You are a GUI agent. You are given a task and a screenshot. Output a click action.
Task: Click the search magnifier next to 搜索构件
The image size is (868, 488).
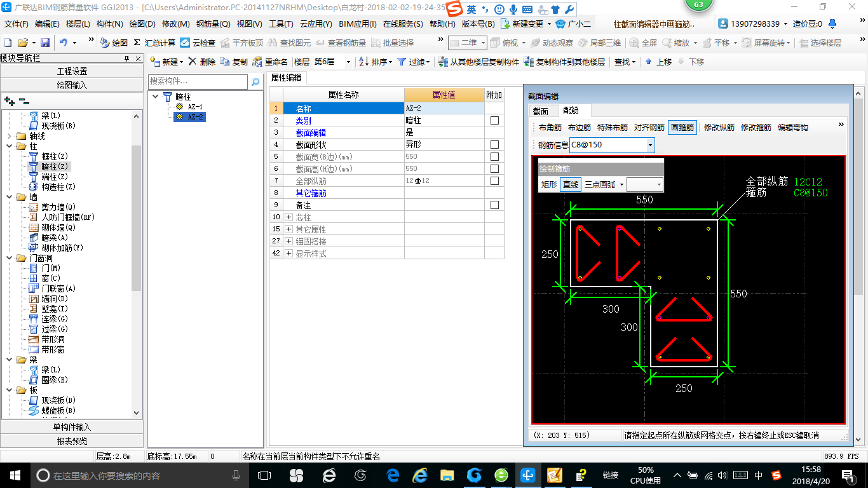pyautogui.click(x=255, y=82)
